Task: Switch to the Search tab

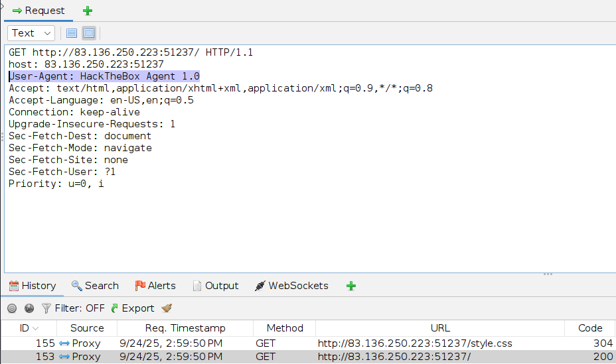Action: [x=95, y=286]
